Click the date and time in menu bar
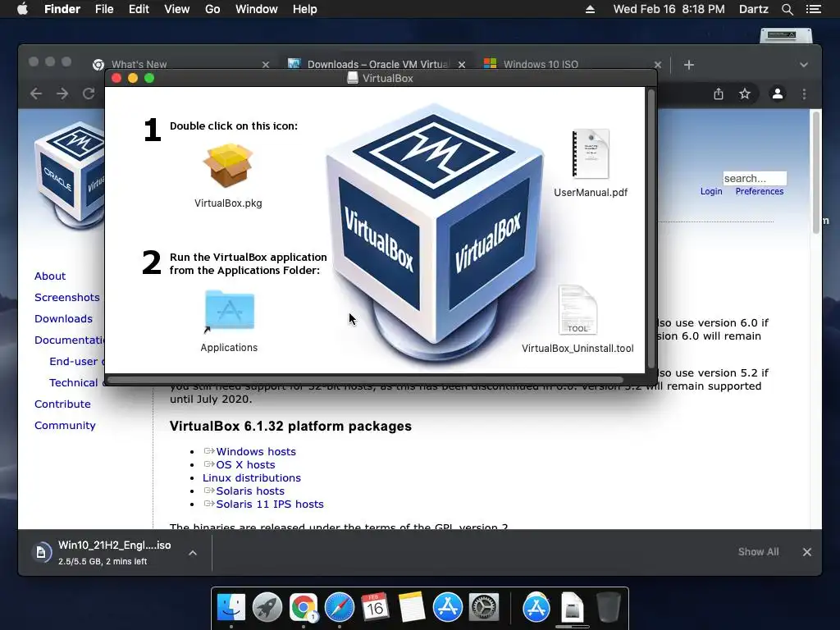 pos(669,9)
